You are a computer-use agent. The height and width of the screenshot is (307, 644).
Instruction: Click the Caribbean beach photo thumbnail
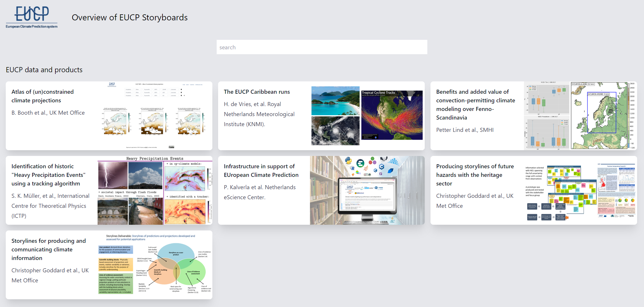pos(335,101)
